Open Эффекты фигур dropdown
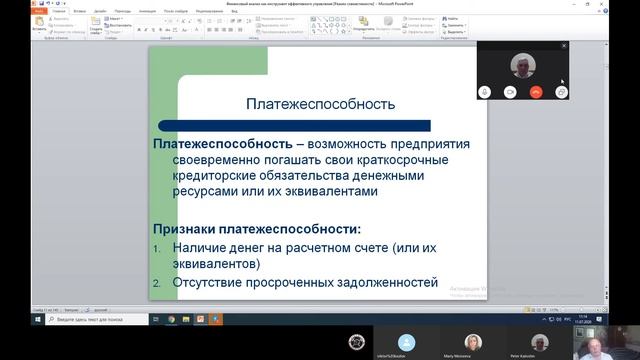The image size is (640, 360). pyautogui.click(x=419, y=32)
